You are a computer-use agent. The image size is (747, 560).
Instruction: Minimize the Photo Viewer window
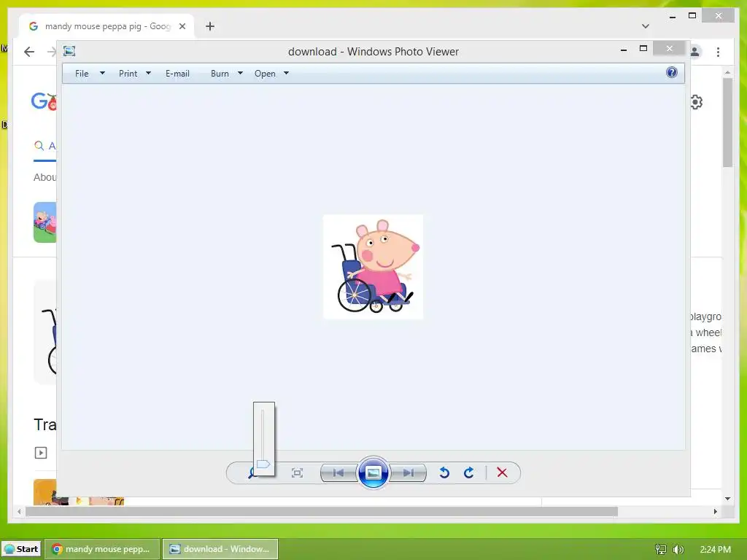coord(624,49)
